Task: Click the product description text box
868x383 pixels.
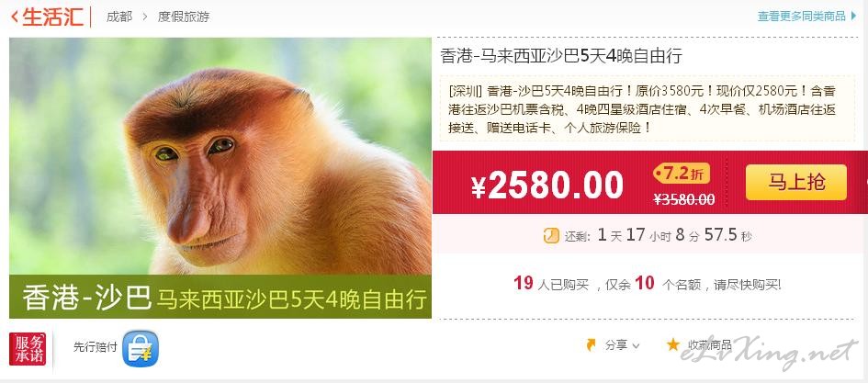Action: click(x=648, y=109)
